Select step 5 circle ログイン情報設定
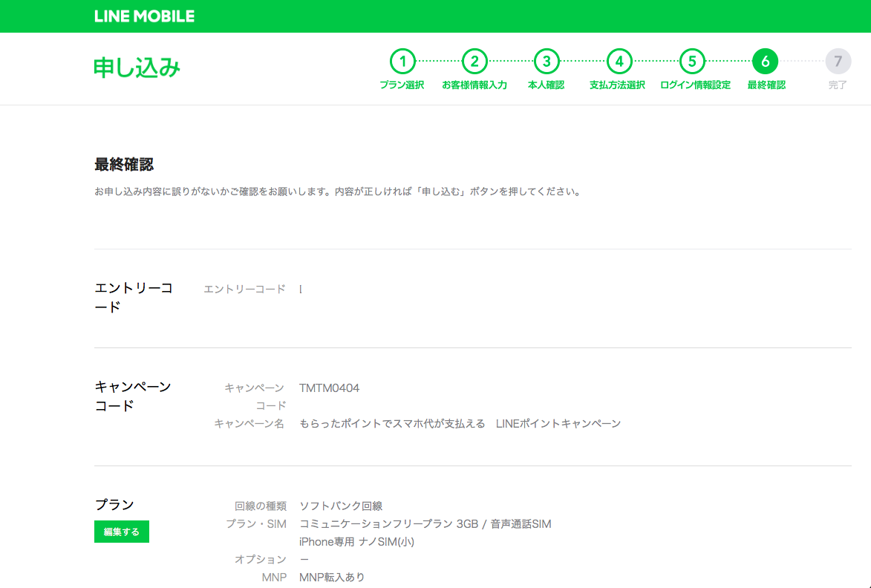This screenshot has width=871, height=588. 692,62
